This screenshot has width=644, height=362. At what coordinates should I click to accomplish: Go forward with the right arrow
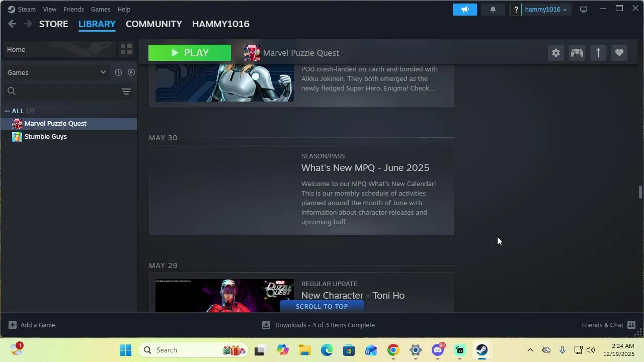pos(28,24)
